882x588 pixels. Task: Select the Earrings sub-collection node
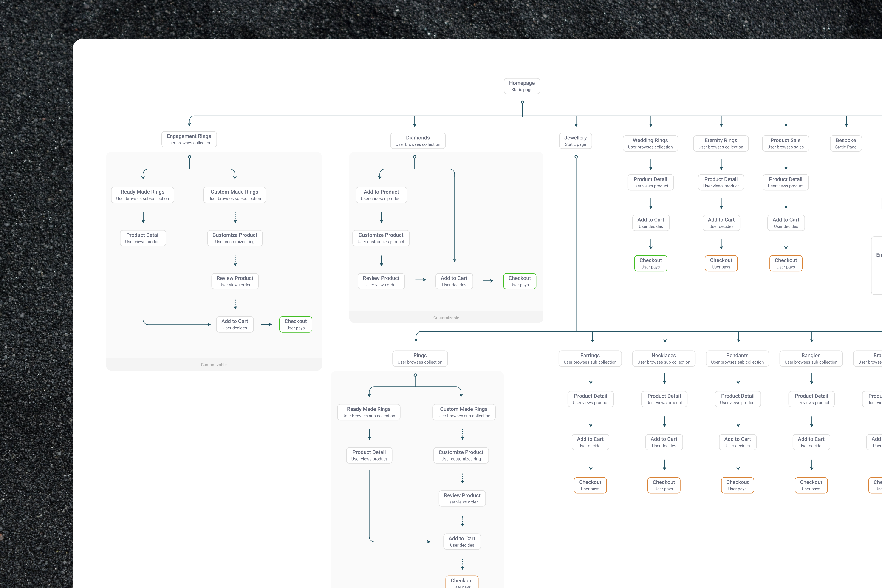(590, 359)
